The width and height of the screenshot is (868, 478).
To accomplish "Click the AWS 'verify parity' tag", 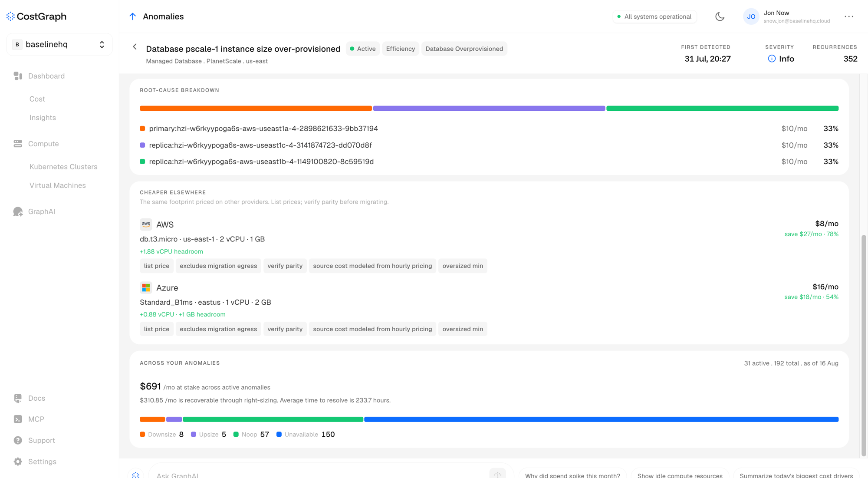I will click(x=285, y=266).
